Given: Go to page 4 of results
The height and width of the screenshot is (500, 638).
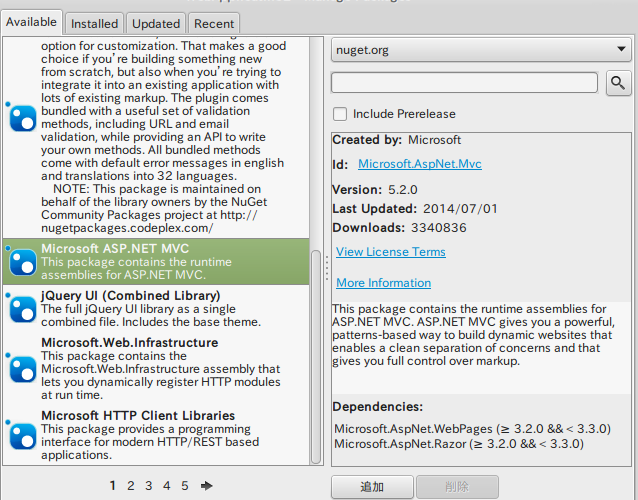Looking at the screenshot, I should coord(166,486).
